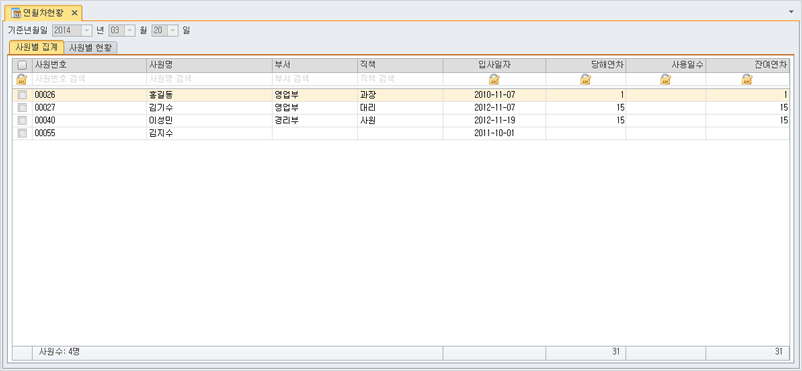802x371 pixels.
Task: Toggle the select-all checkbox in header
Action: point(22,66)
